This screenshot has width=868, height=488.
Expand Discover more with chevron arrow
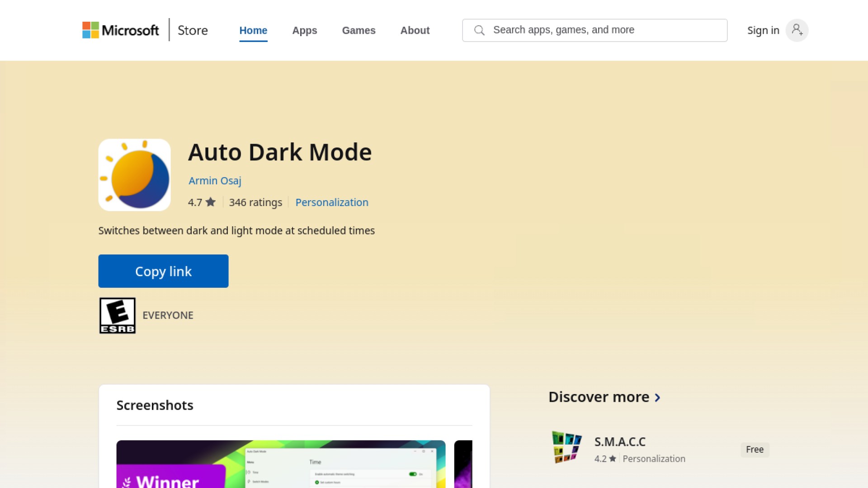click(x=658, y=398)
